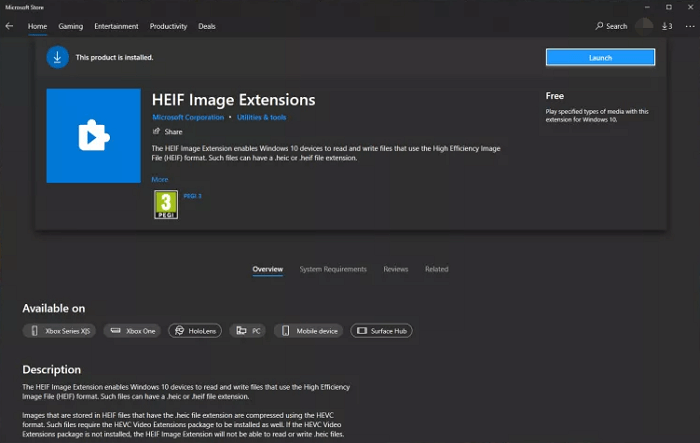Open the Entertainment tab

(116, 26)
